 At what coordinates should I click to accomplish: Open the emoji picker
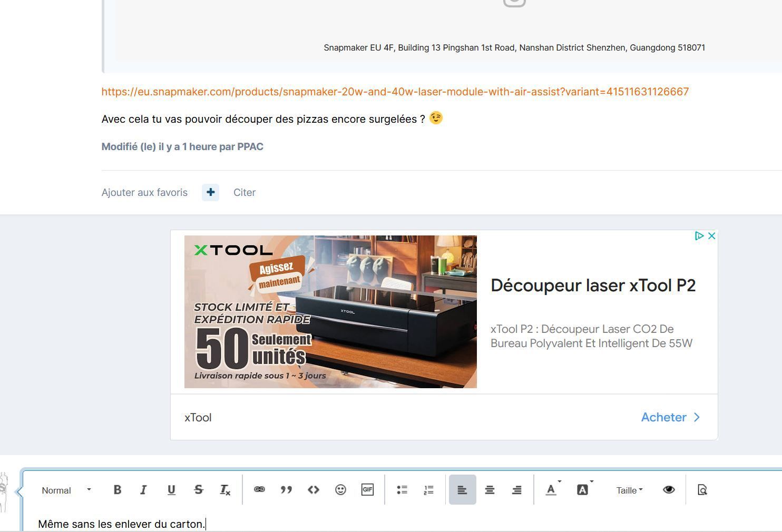[340, 490]
